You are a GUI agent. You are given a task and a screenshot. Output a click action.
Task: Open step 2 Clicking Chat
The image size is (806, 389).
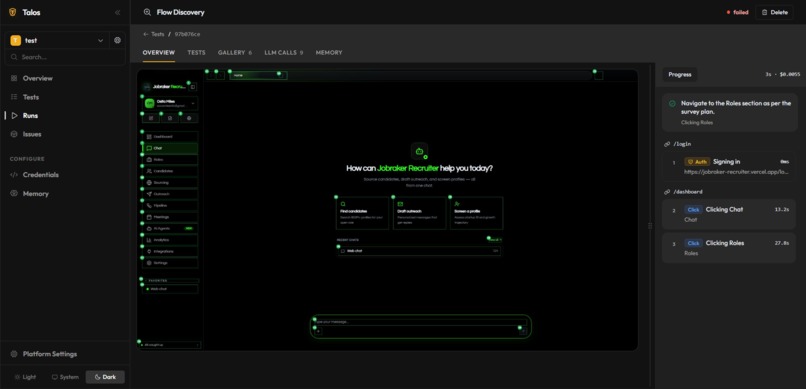729,214
